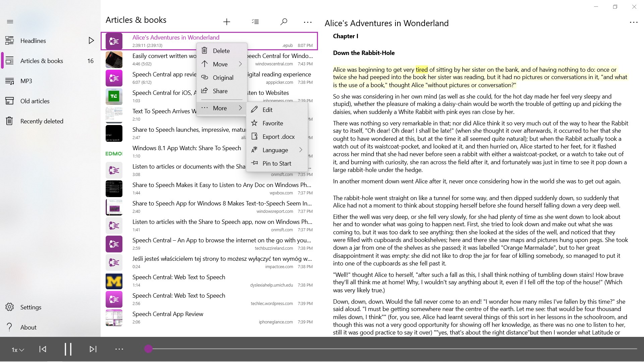The image size is (644, 362).
Task: Open search in Articles & books
Action: point(283,21)
